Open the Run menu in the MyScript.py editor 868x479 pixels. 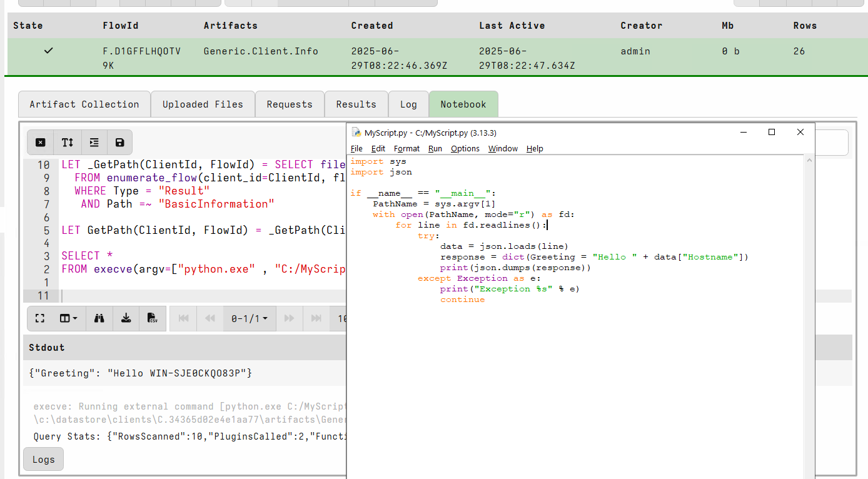click(435, 148)
